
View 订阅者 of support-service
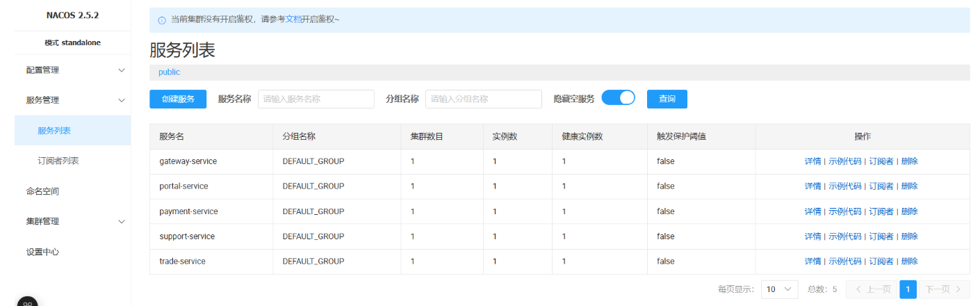pos(881,236)
